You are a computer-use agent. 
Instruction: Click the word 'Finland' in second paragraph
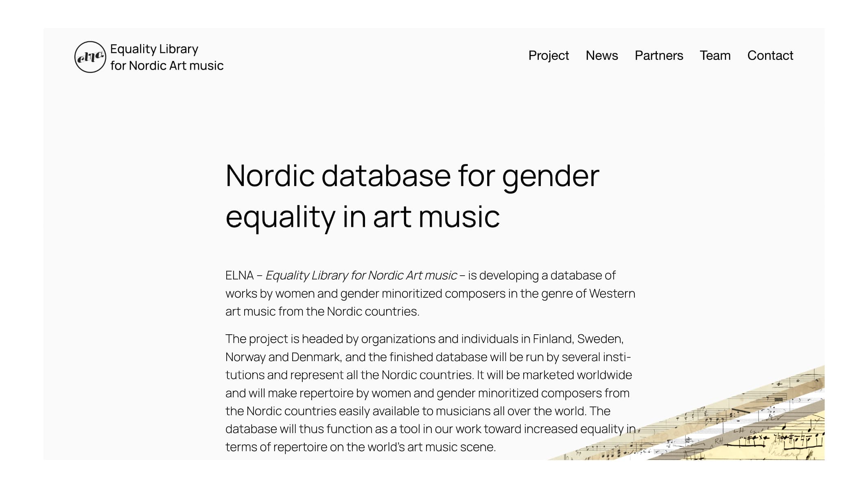[x=553, y=339]
